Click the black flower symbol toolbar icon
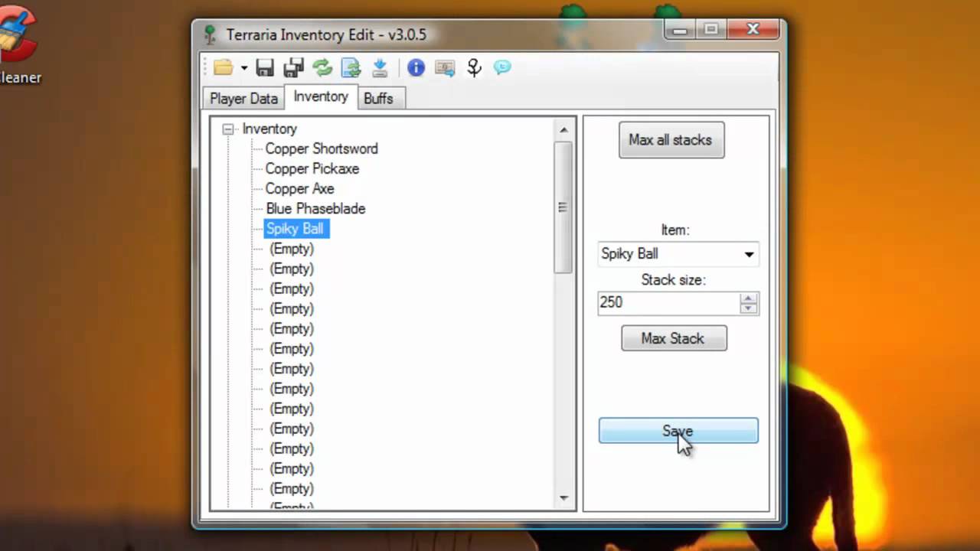This screenshot has height=551, width=980. click(x=474, y=68)
